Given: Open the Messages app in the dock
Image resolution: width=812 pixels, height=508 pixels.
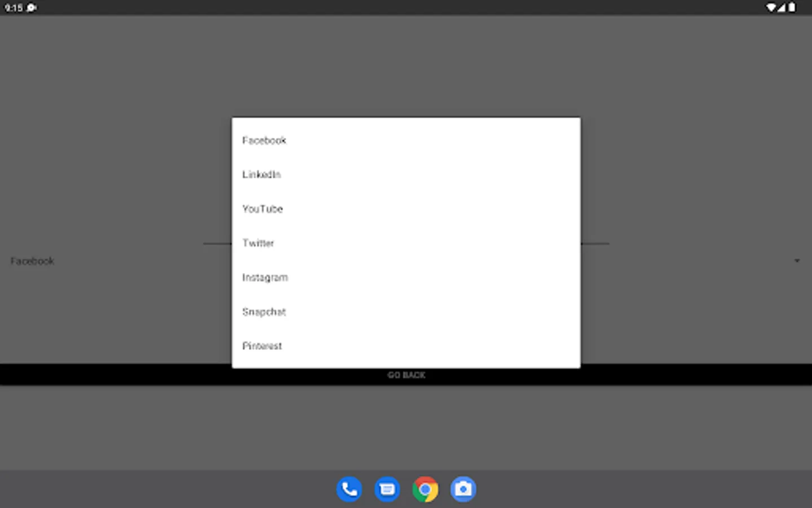Looking at the screenshot, I should coord(387,489).
